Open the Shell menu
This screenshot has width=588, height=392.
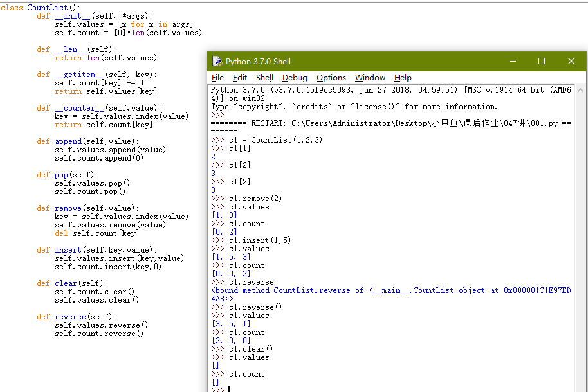click(264, 78)
